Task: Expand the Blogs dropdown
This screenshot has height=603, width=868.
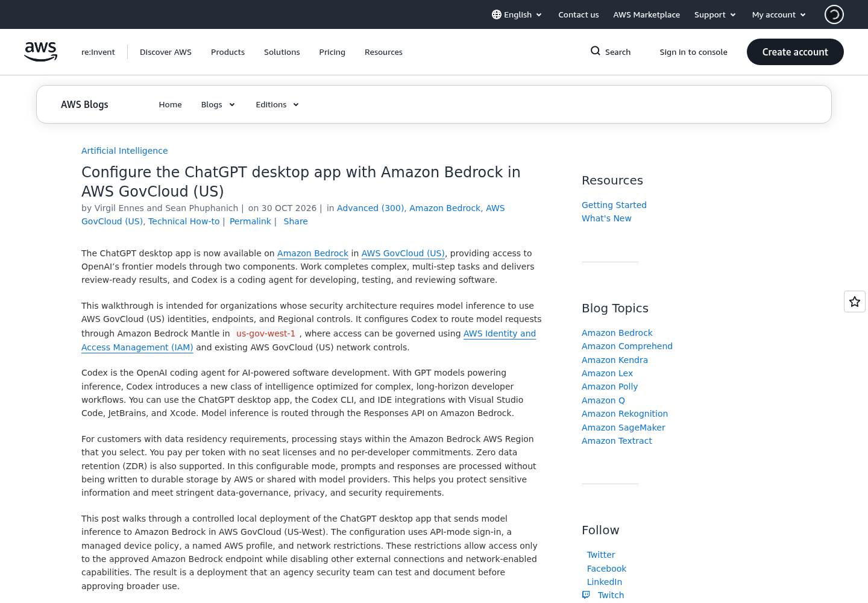Action: click(218, 105)
